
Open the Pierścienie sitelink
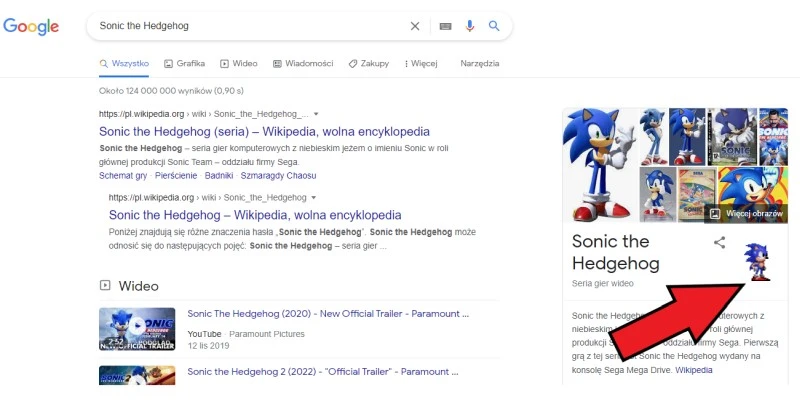(x=176, y=175)
